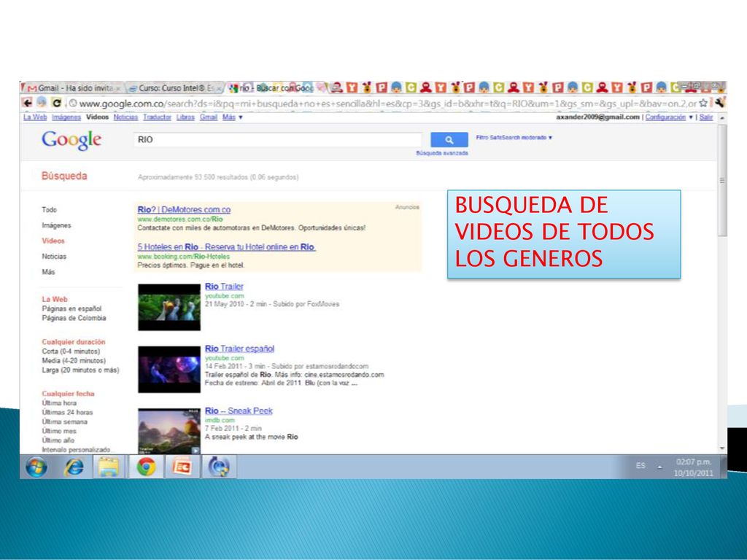
Task: Click the page vertical scrollbar thumb
Action: (722, 180)
